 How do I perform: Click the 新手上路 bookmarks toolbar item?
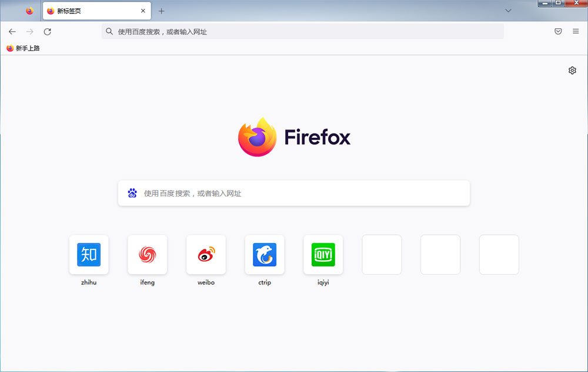[22, 48]
